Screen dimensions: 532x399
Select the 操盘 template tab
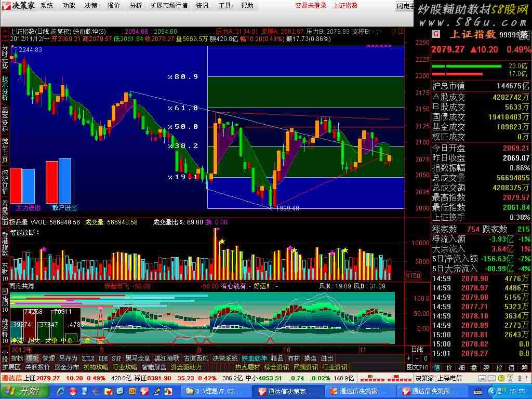310,358
